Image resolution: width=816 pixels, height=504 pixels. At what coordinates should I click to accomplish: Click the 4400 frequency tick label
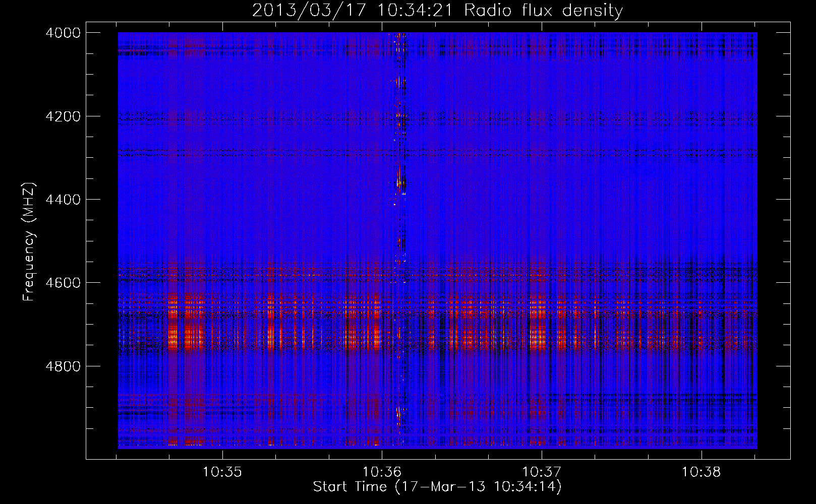tap(63, 200)
